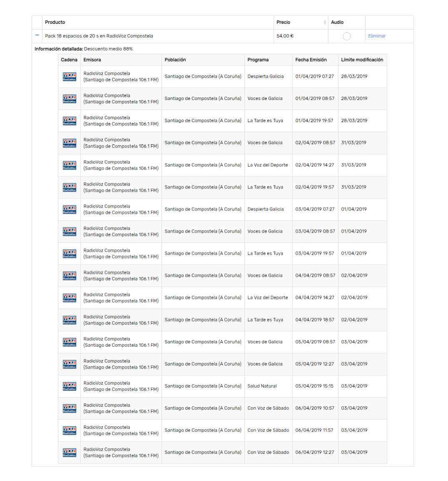
Task: Click limit date '01/04/2019' in 03/04/2019 08:57 row
Action: pos(353,231)
